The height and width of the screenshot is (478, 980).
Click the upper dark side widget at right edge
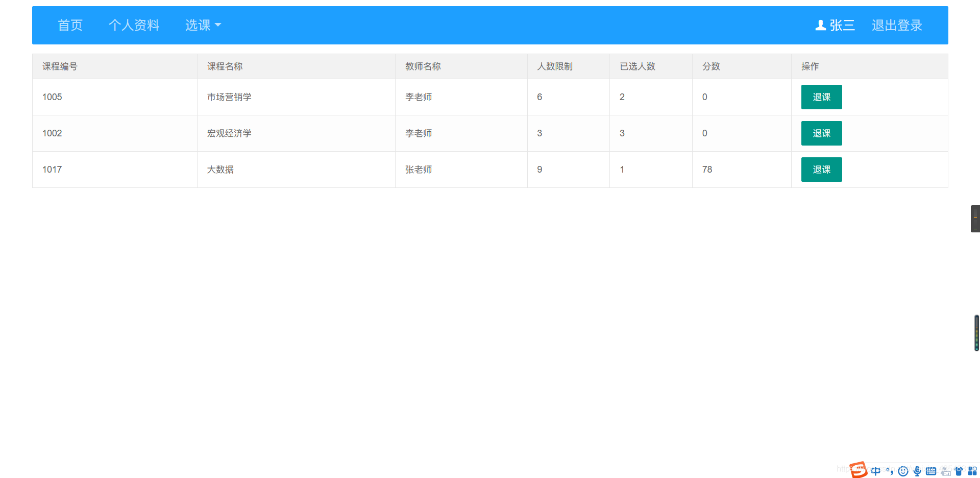975,219
